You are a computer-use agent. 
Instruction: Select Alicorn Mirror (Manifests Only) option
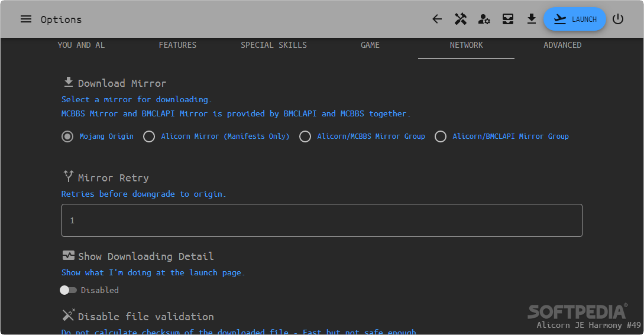[x=149, y=136]
